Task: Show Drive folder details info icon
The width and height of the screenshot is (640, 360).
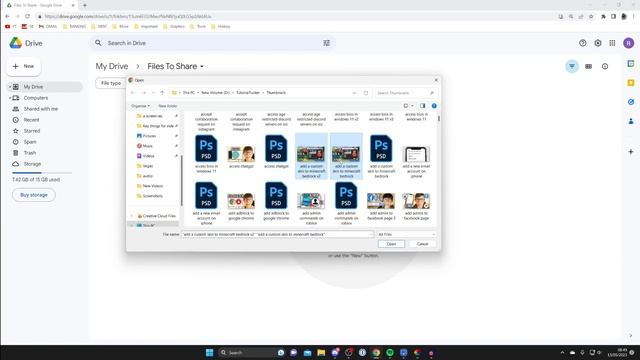Action: pyautogui.click(x=605, y=66)
